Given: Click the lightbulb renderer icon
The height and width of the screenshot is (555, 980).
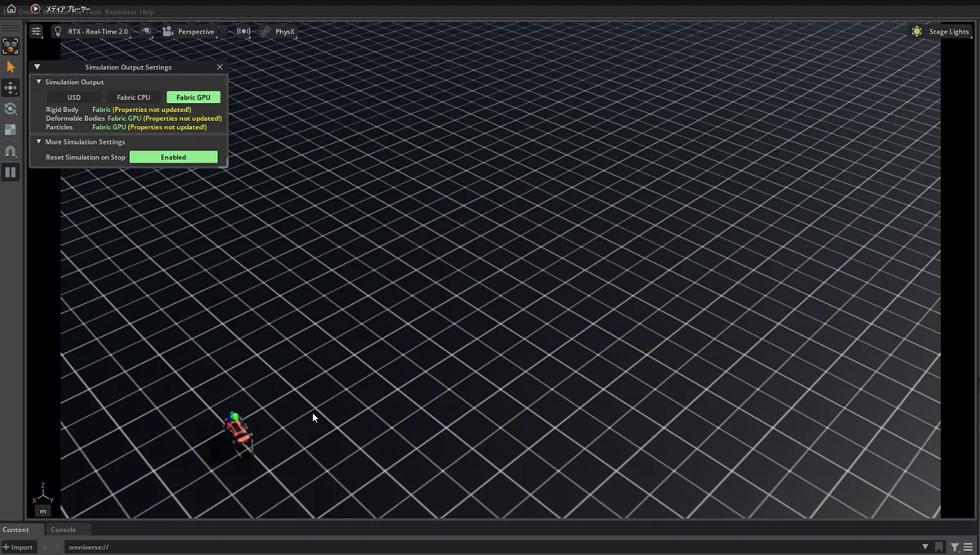Looking at the screenshot, I should pyautogui.click(x=58, y=31).
